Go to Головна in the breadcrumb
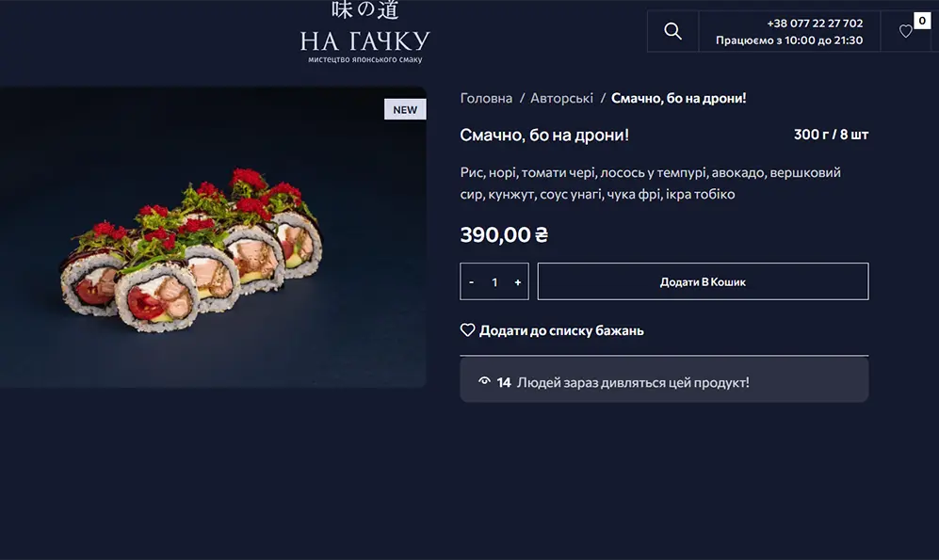939x560 pixels. click(486, 98)
